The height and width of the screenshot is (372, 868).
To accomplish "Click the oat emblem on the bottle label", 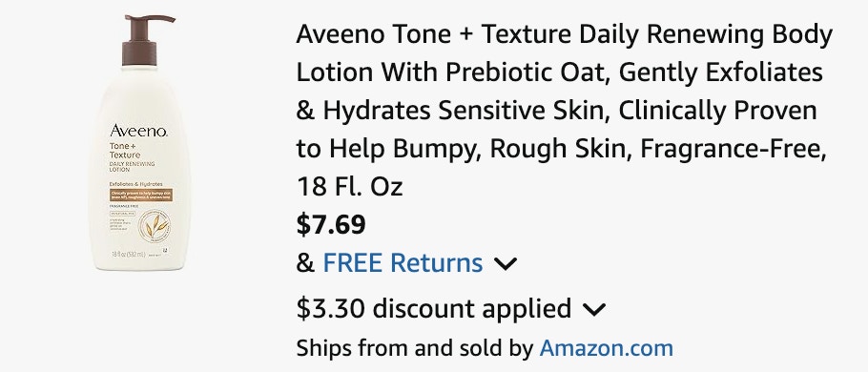I will click(x=155, y=226).
